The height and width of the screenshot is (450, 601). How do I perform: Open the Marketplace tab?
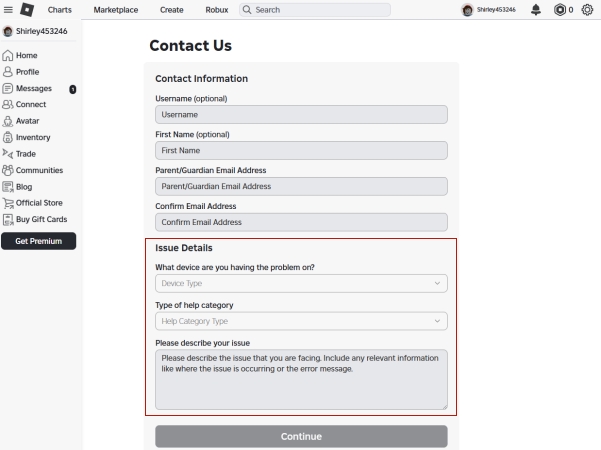click(x=115, y=10)
